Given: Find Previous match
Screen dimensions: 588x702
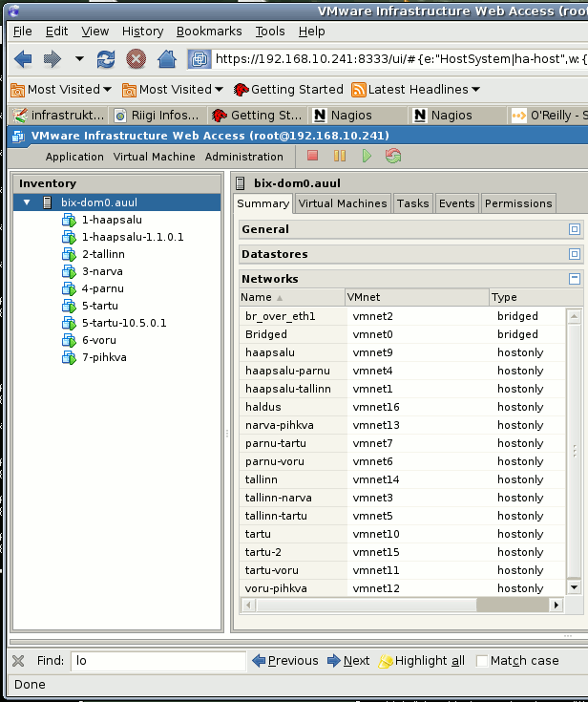Looking at the screenshot, I should 285,661.
